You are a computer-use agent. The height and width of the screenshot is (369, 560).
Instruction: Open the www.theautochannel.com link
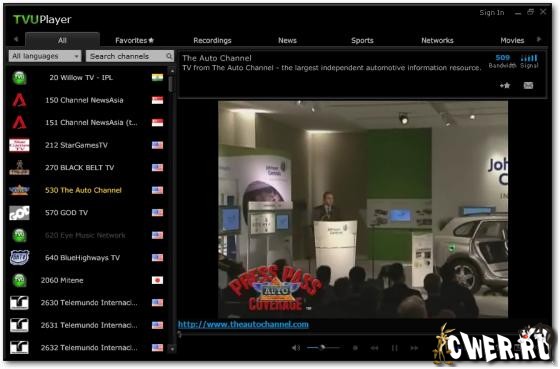pyautogui.click(x=243, y=324)
